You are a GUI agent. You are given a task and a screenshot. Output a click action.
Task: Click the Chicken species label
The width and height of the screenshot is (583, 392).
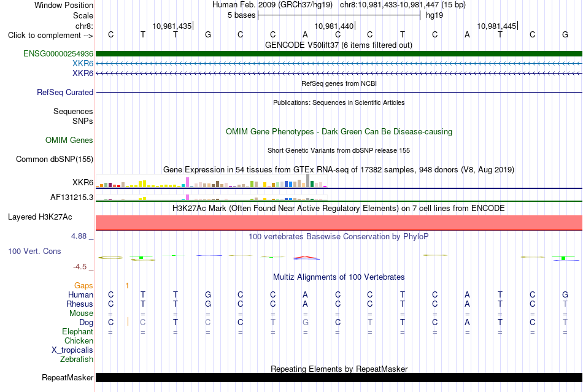point(79,340)
